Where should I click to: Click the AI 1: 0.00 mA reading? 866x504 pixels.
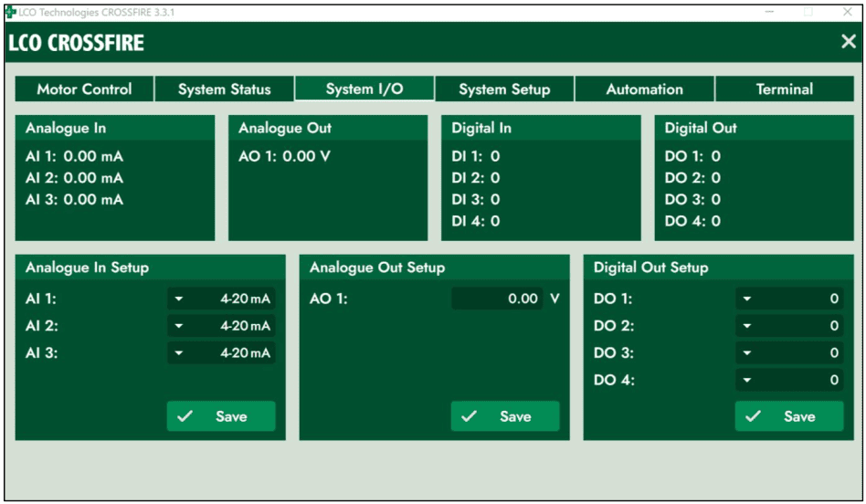tap(74, 156)
